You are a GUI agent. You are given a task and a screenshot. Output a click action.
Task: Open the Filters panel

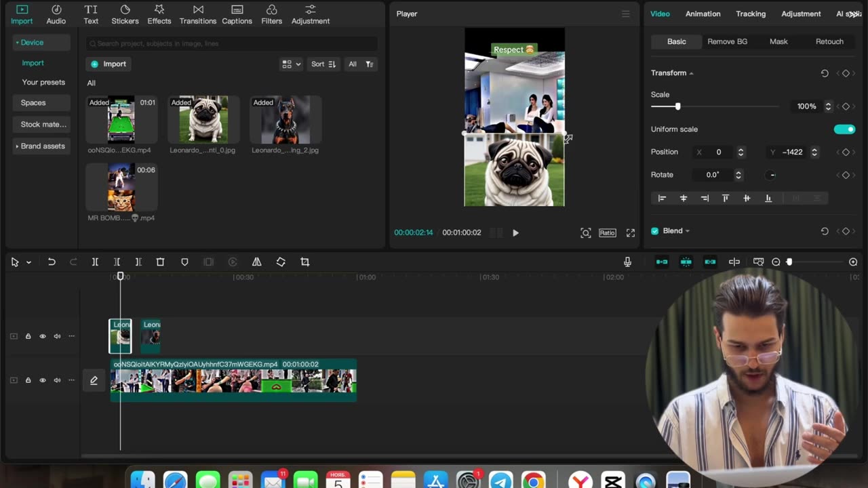pyautogui.click(x=272, y=14)
